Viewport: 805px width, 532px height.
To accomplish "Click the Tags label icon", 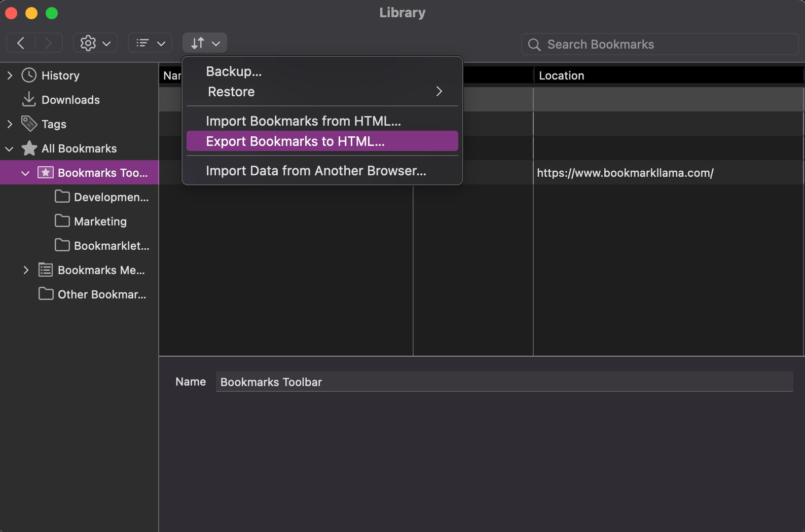I will click(x=29, y=124).
